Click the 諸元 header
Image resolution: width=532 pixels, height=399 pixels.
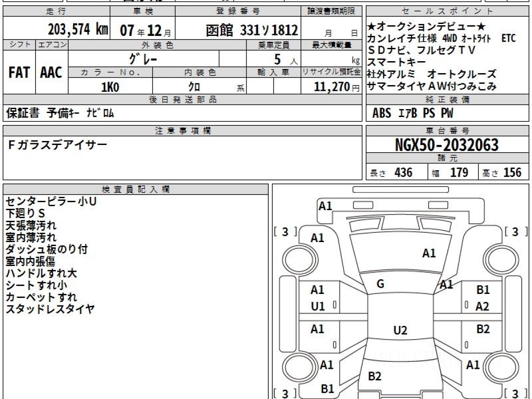click(x=447, y=158)
